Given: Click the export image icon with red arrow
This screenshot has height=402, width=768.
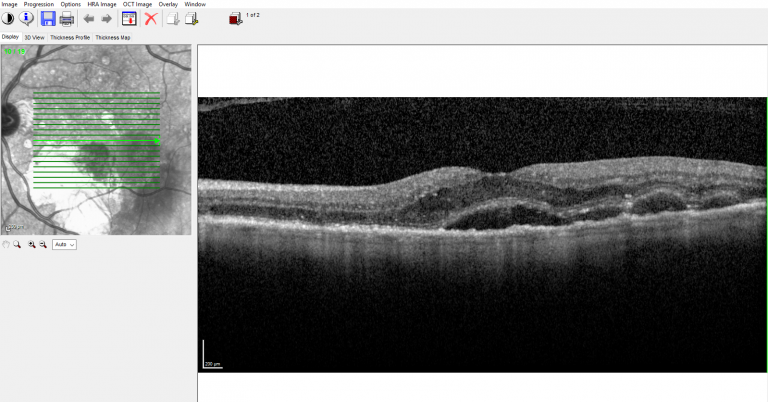Looking at the screenshot, I should point(129,18).
